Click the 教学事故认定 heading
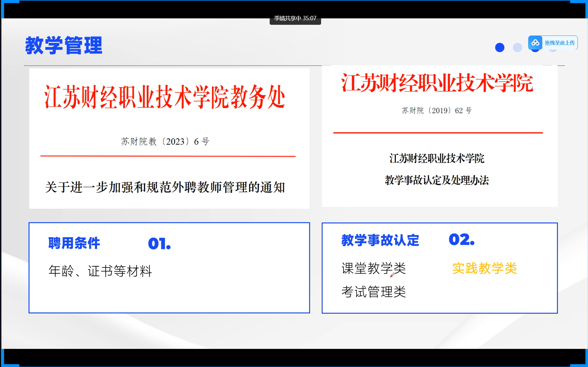 (380, 240)
